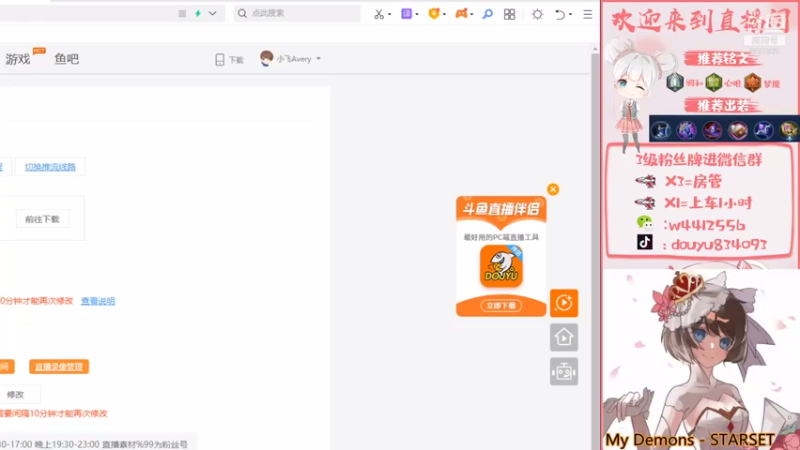The image size is (800, 450).
Task: Click the game controller icon
Action: tap(461, 14)
